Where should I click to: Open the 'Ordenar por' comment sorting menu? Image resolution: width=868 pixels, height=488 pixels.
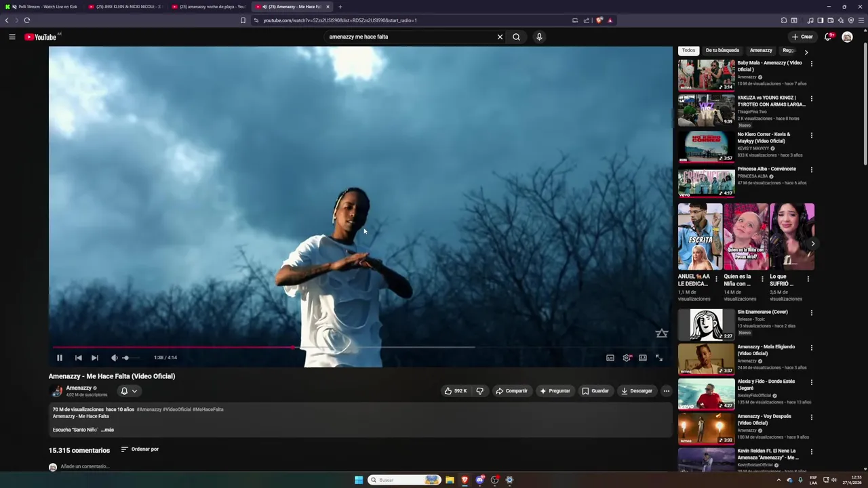(140, 449)
